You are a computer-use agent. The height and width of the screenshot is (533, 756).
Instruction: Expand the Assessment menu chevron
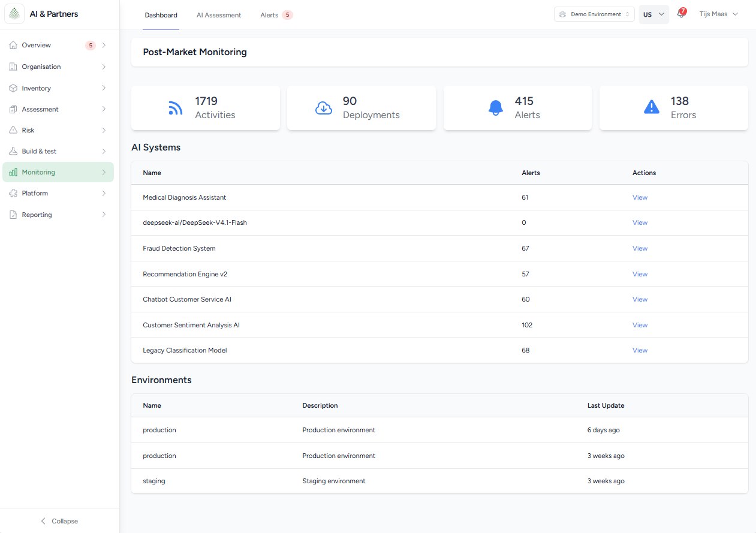coord(104,109)
